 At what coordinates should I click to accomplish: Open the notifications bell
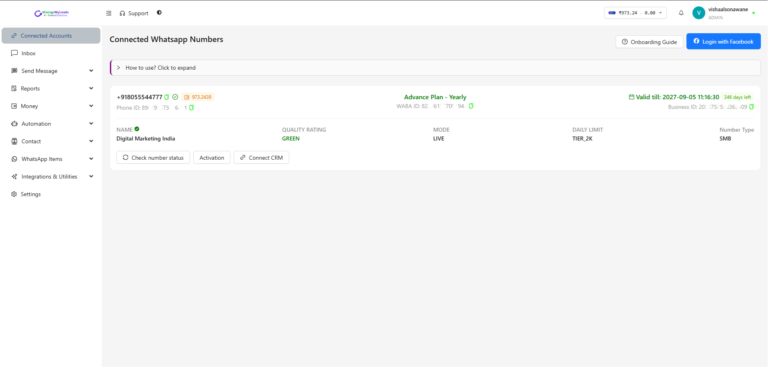tap(681, 13)
